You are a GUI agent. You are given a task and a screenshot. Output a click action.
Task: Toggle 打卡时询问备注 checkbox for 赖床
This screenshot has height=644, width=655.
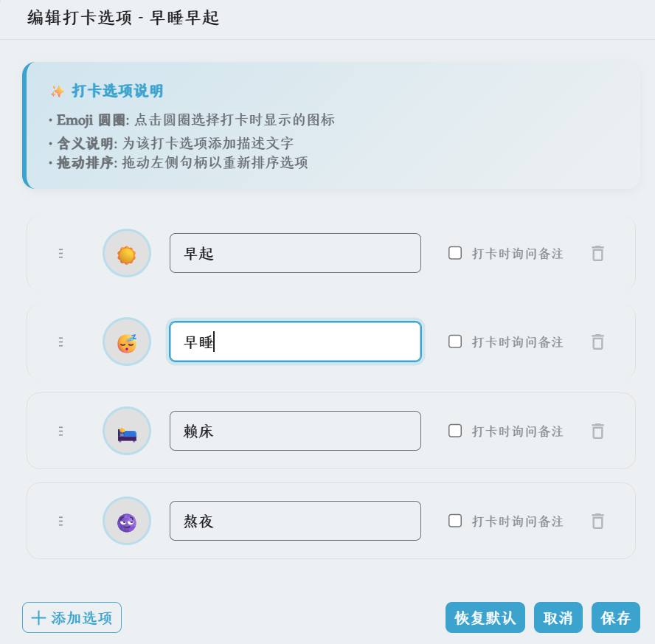coord(455,431)
